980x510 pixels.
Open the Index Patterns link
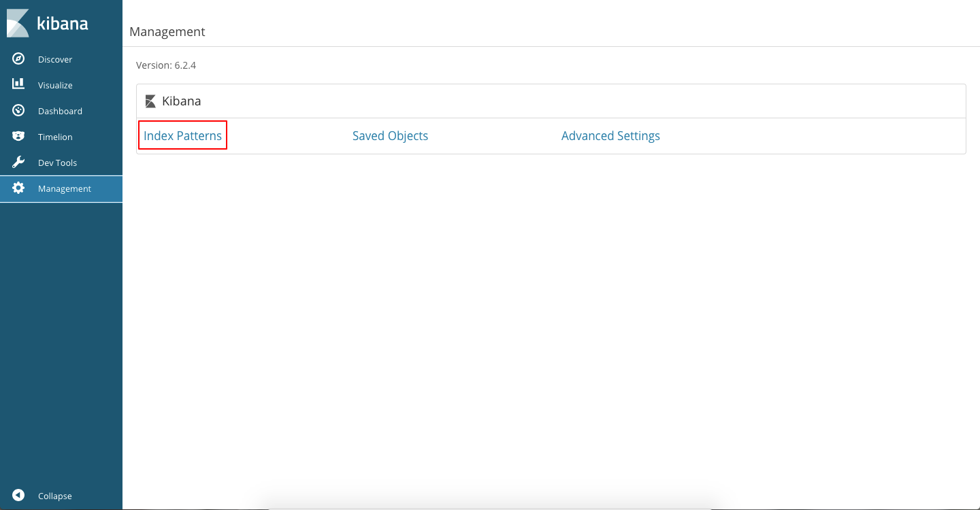click(182, 136)
